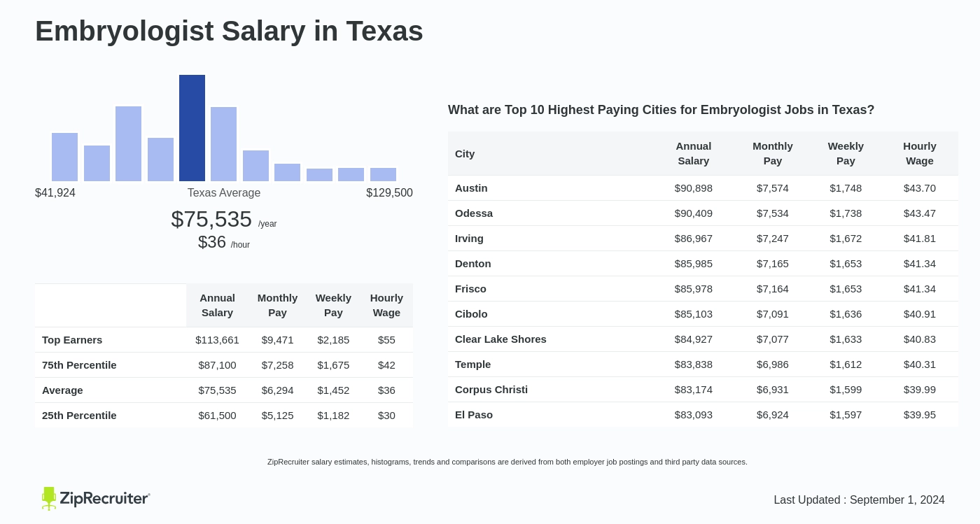This screenshot has width=980, height=524.
Task: Select the Clear Lake Shores city row
Action: pyautogui.click(x=703, y=339)
